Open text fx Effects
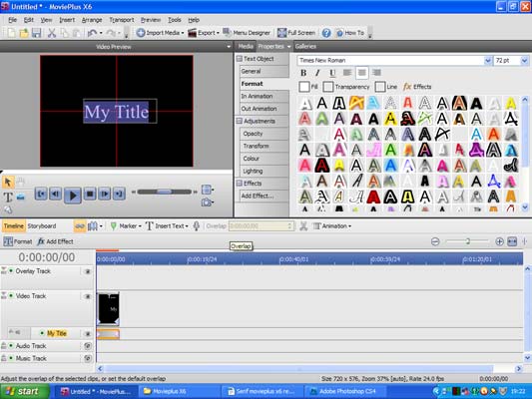The height and width of the screenshot is (399, 532). click(417, 87)
